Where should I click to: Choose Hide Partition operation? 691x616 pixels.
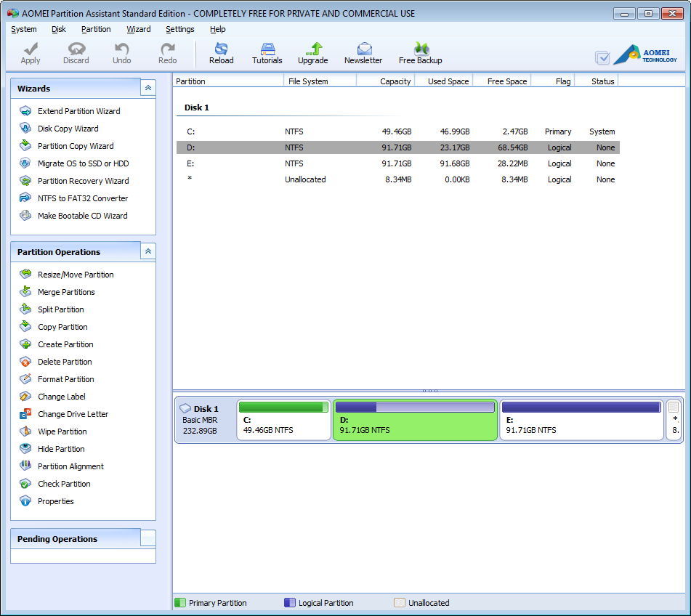coord(61,449)
